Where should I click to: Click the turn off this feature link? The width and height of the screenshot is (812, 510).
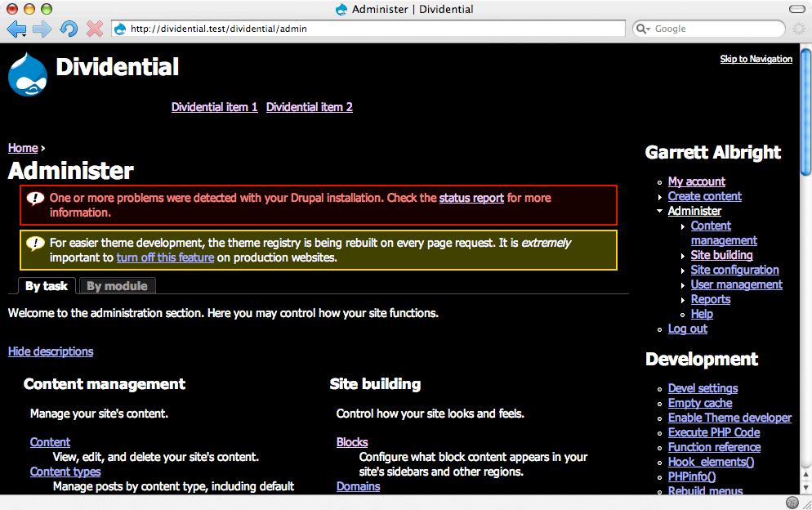165,257
